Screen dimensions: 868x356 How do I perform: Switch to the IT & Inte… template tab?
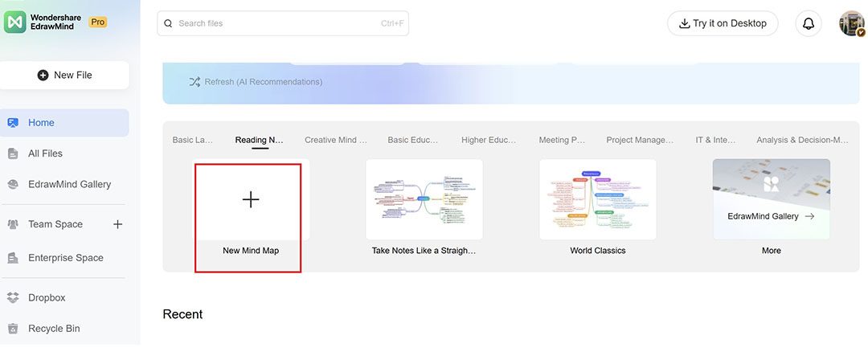coord(716,140)
